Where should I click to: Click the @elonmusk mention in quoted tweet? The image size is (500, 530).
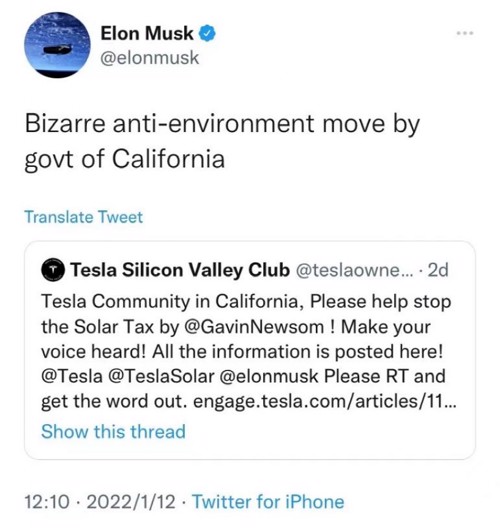click(x=269, y=376)
